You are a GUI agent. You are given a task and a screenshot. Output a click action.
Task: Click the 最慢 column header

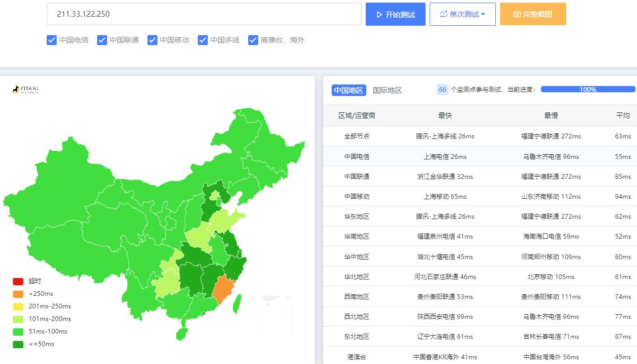coord(551,115)
